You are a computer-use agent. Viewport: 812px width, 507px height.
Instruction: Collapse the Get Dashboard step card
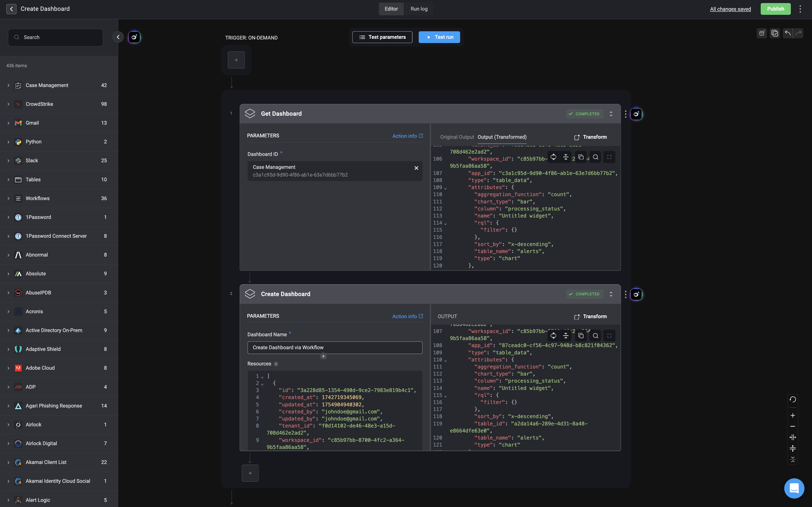point(611,114)
